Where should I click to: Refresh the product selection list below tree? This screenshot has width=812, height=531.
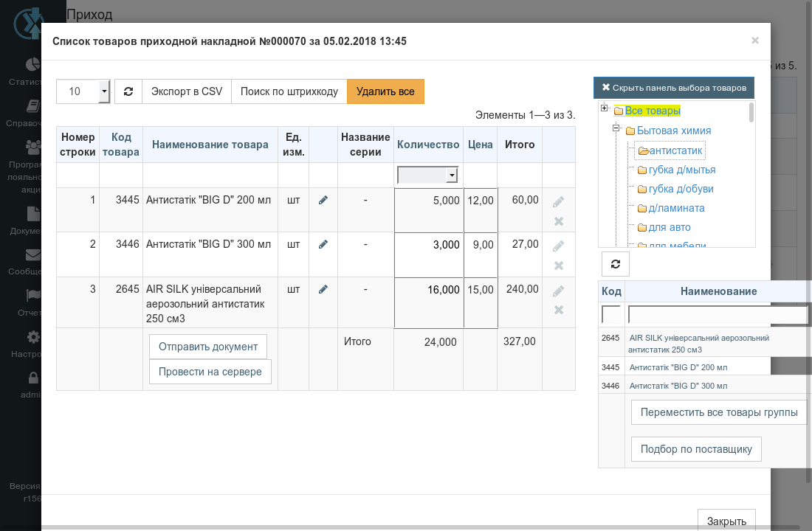click(x=615, y=264)
